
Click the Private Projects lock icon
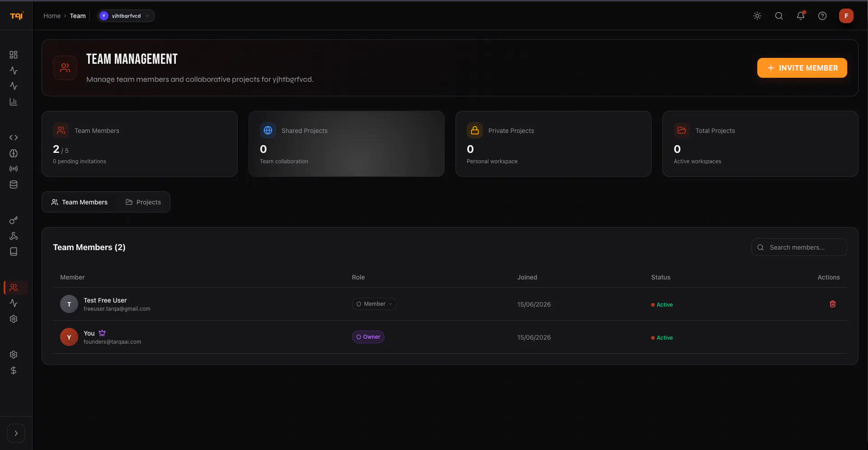click(475, 130)
